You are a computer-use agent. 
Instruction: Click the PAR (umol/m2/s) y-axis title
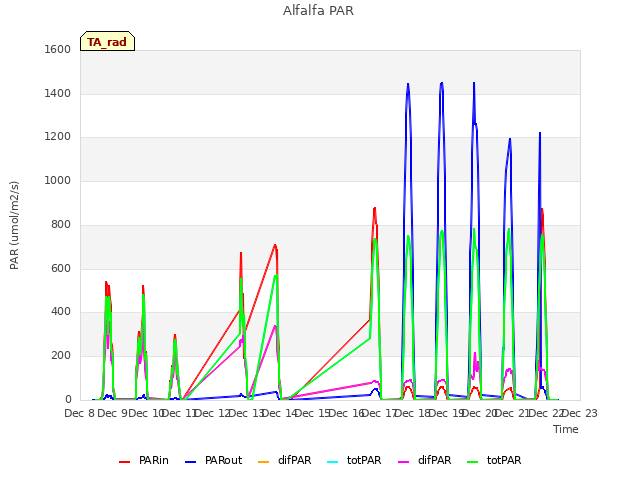[x=14, y=225]
